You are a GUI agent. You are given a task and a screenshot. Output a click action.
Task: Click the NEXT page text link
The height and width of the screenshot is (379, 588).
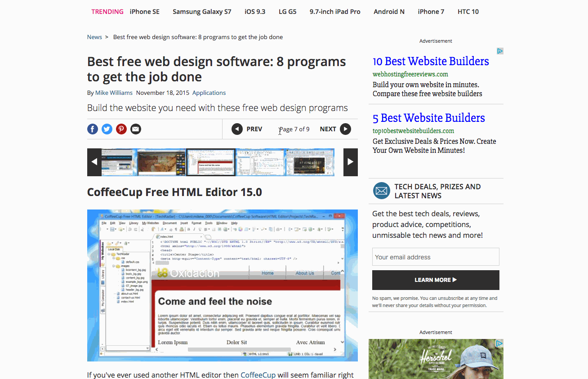(x=328, y=129)
